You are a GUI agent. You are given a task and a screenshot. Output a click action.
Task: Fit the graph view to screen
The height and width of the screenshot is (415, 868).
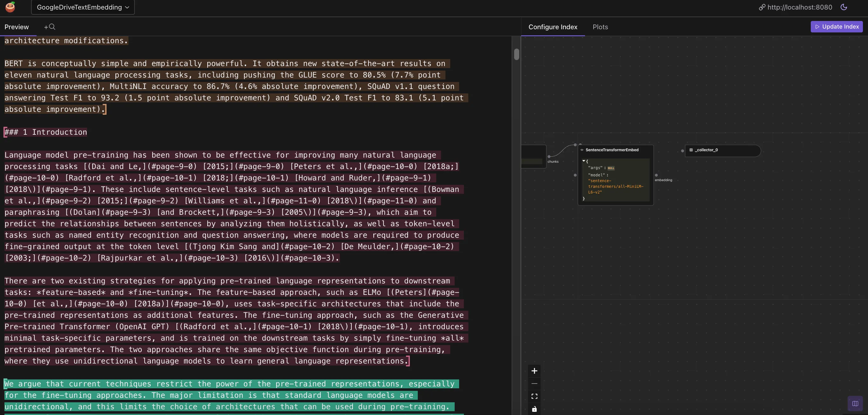click(x=534, y=396)
